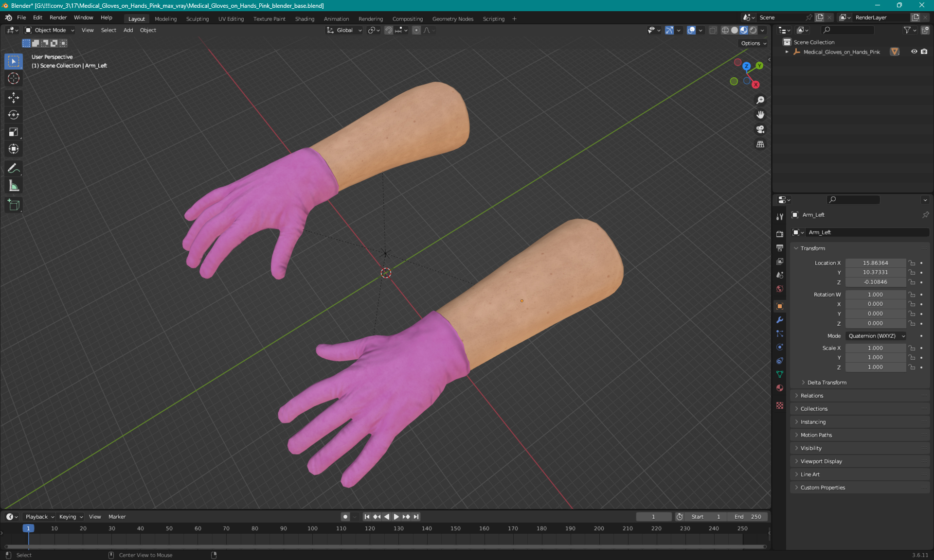The height and width of the screenshot is (560, 934).
Task: Click the pan view hand icon
Action: [760, 115]
